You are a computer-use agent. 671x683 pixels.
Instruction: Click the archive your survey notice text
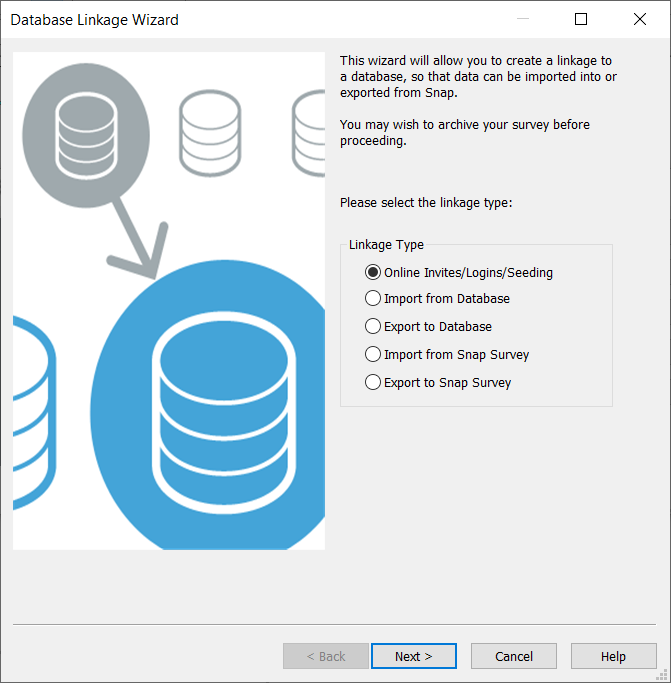464,132
